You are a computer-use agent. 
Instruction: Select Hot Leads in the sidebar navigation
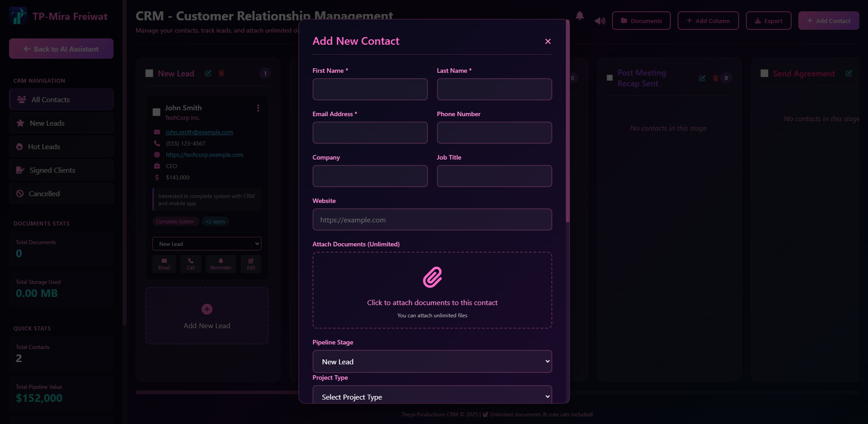61,146
